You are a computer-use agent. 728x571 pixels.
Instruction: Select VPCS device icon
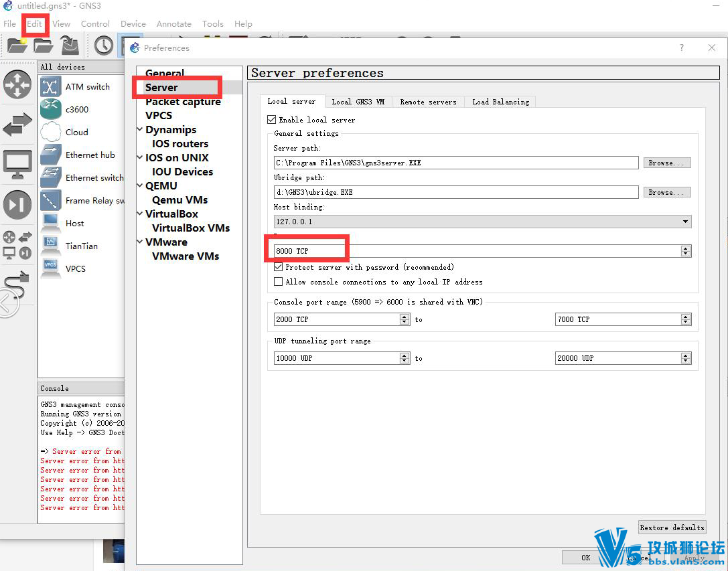coord(51,268)
